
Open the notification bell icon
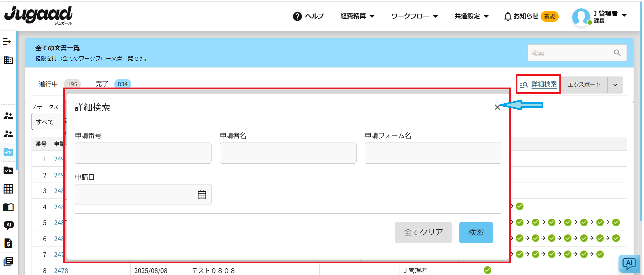tap(508, 16)
